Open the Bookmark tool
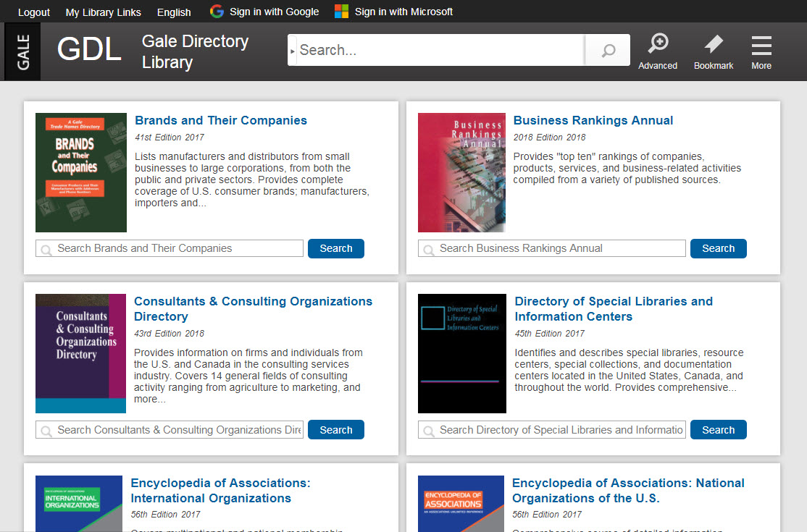 (x=714, y=51)
